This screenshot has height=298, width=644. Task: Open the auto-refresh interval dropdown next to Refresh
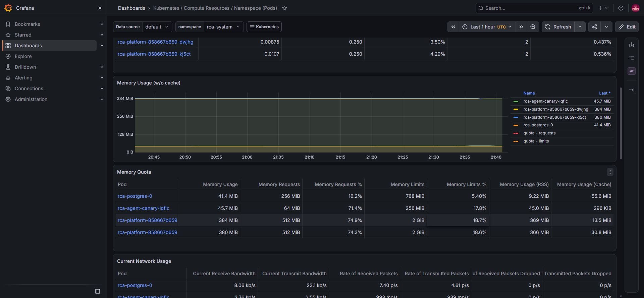point(580,27)
